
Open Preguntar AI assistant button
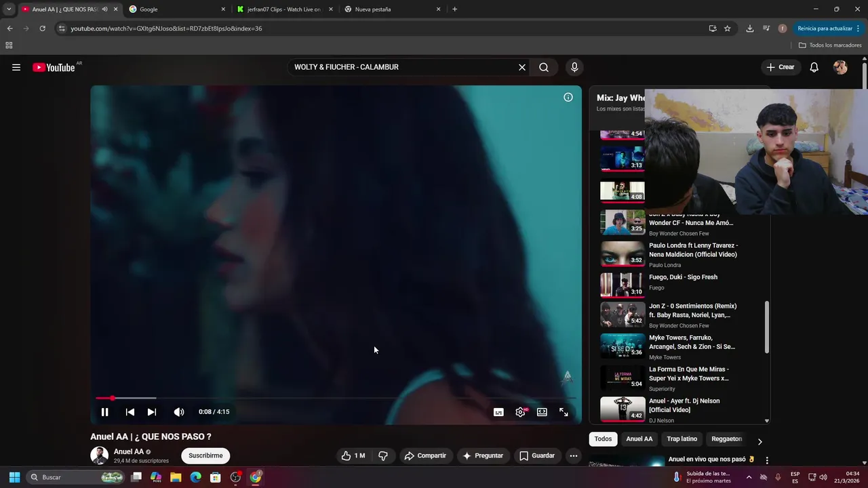click(x=483, y=455)
